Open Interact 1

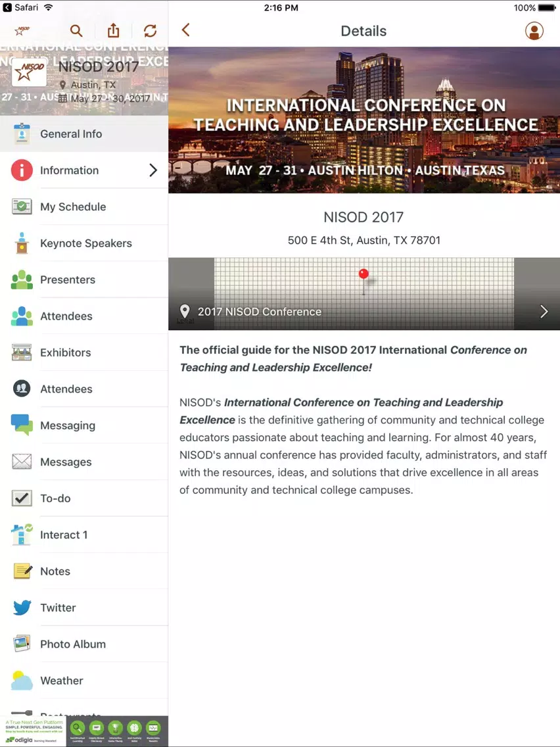[84, 535]
